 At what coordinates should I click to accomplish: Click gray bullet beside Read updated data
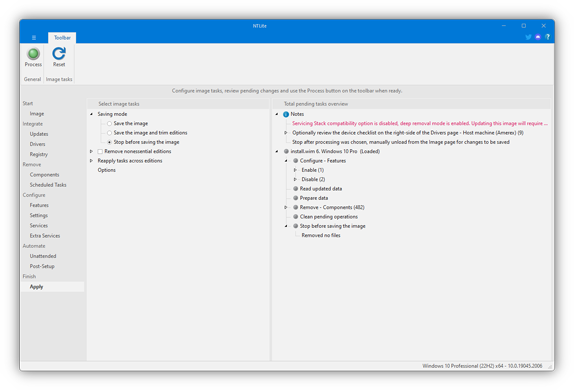click(295, 189)
